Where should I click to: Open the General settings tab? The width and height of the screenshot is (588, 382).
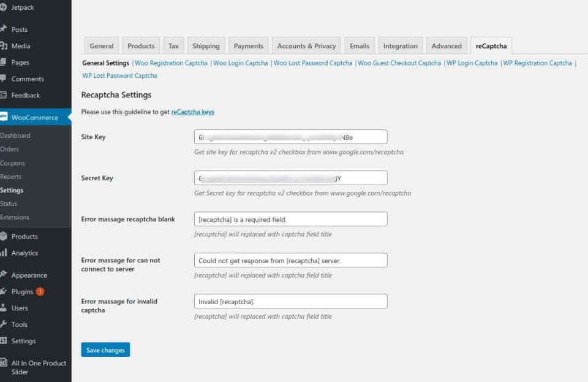pos(102,46)
